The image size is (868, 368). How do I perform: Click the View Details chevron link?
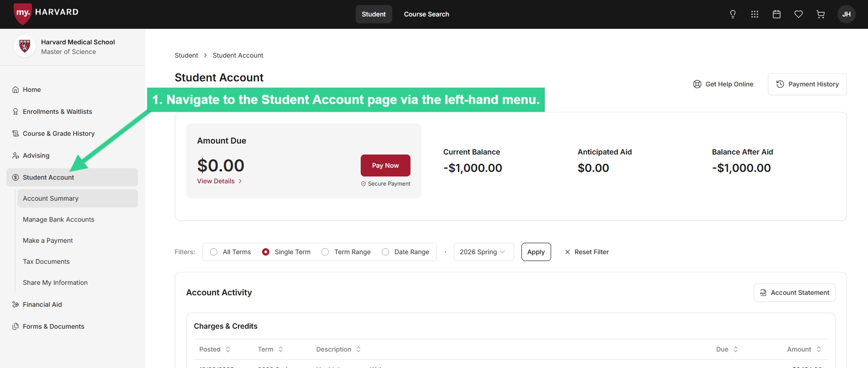tap(220, 181)
